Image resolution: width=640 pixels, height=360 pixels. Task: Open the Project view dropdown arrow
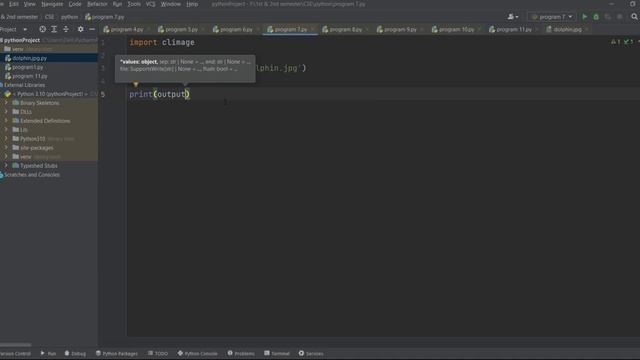[25, 29]
